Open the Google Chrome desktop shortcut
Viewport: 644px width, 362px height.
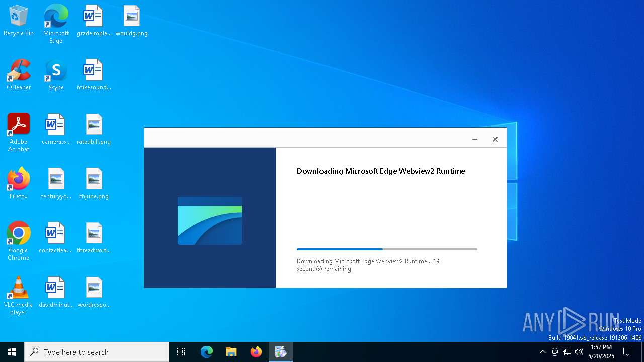click(x=19, y=241)
